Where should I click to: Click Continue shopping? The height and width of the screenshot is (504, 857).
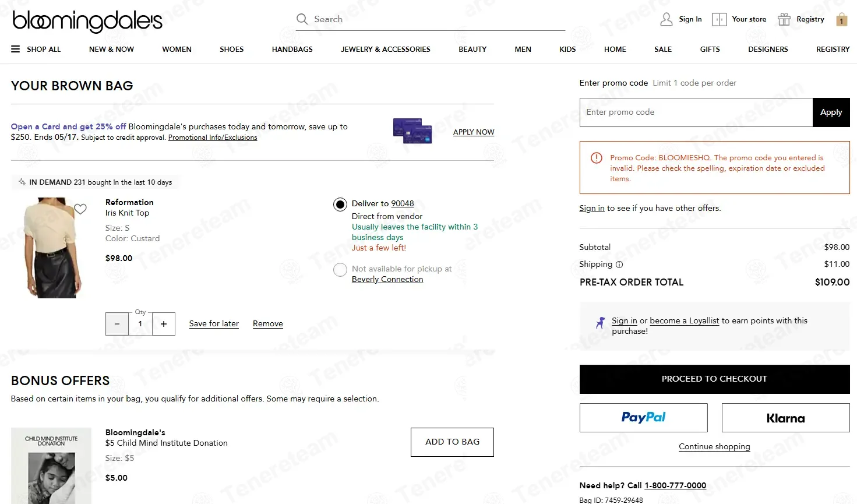[x=714, y=447]
